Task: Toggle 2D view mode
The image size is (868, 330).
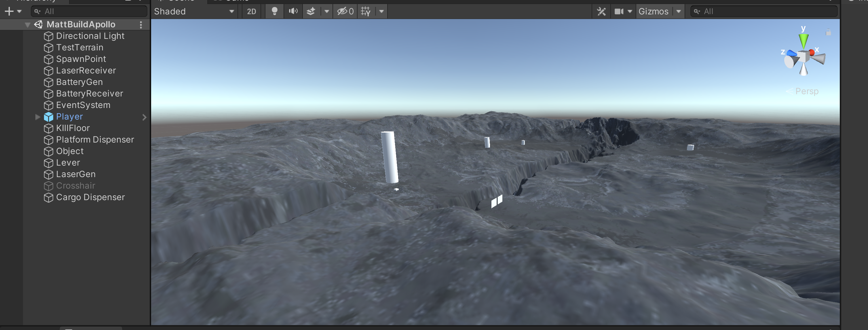Action: (251, 12)
